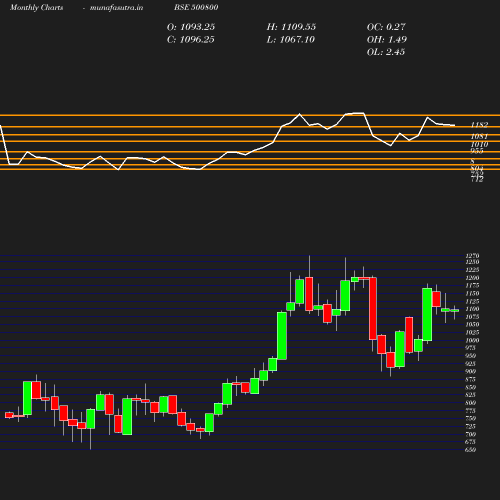This screenshot has width=500, height=500.
Task: Select the high value 'H: 1109.55'
Action: coord(291,27)
